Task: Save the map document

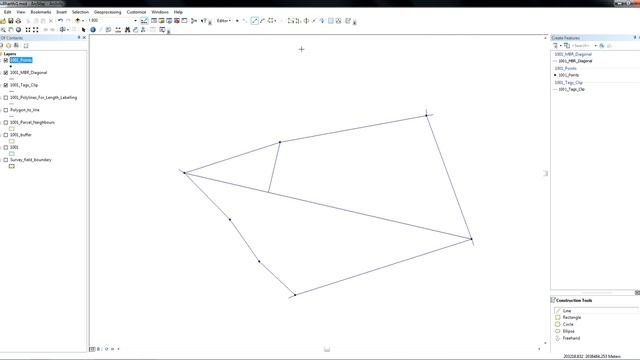Action: (x=11, y=20)
